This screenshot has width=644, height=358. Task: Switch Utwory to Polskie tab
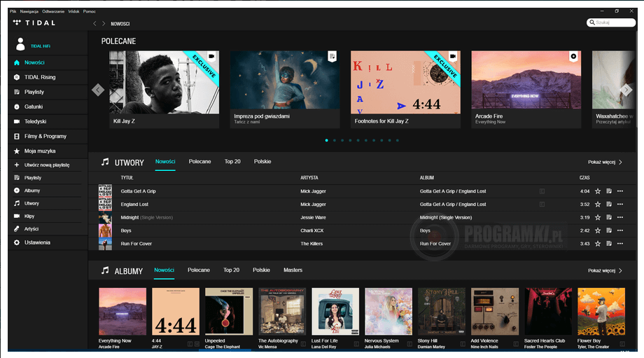(x=262, y=162)
